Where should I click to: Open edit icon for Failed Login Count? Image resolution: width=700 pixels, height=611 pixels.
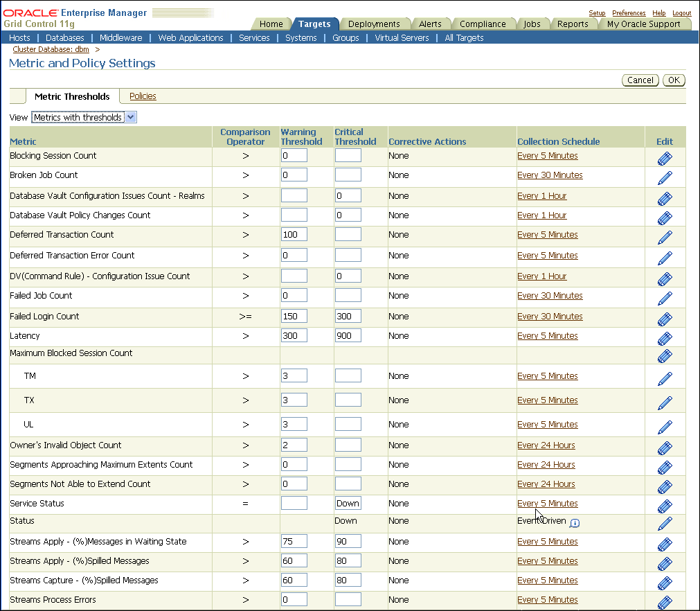(665, 319)
